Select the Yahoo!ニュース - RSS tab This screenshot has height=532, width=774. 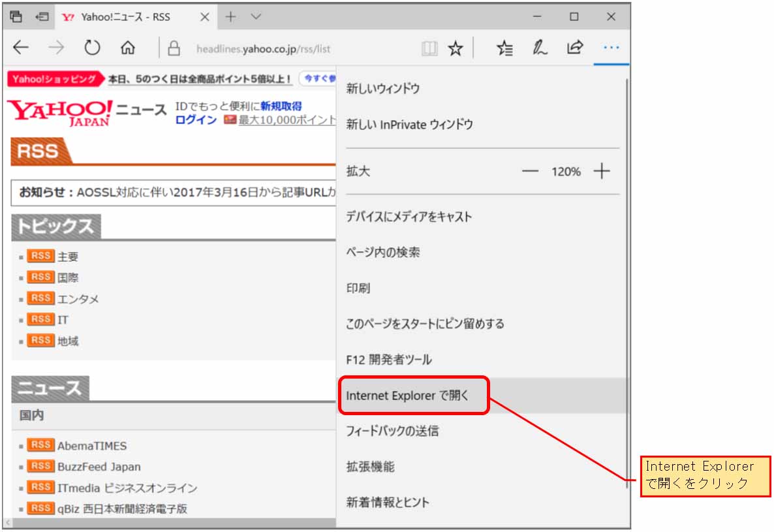pyautogui.click(x=136, y=17)
